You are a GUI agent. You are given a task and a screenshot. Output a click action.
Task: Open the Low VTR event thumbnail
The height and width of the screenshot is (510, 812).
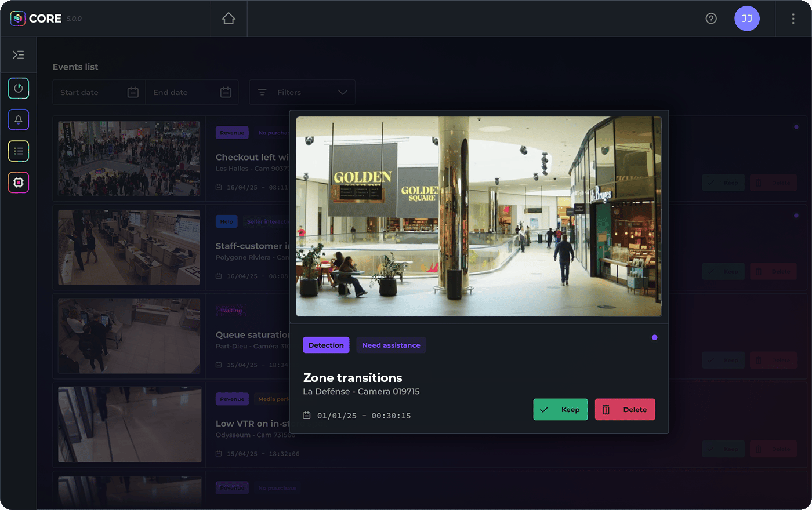(129, 425)
